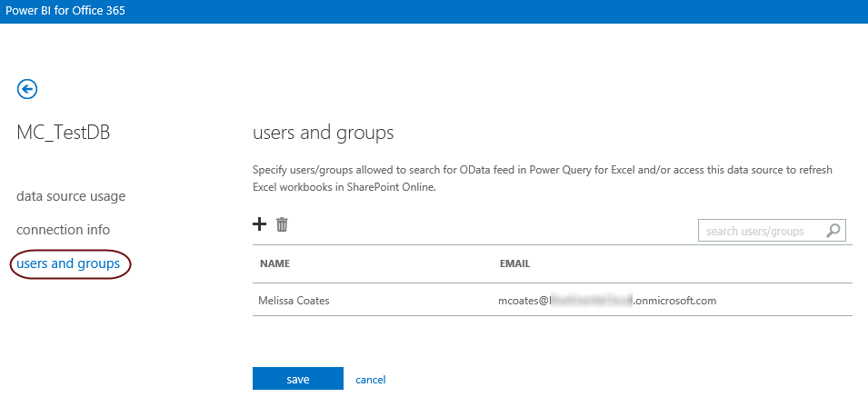Select the mcoates email address cell
This screenshot has height=417, width=868.
coord(607,301)
